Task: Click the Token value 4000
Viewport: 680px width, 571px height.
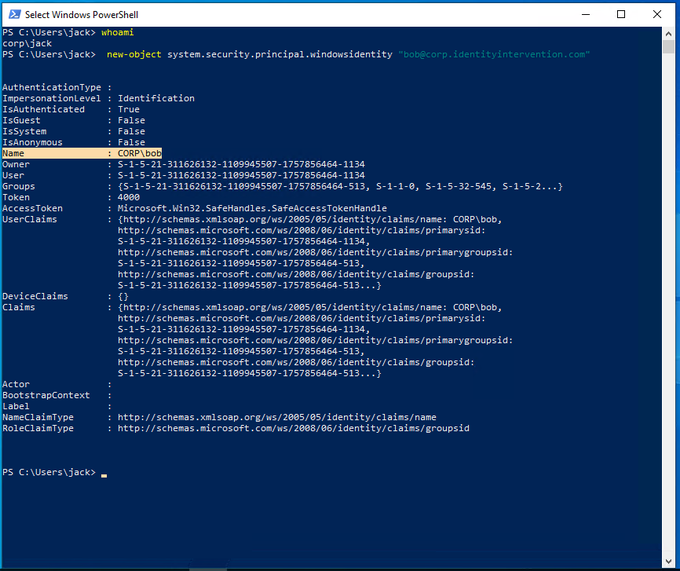Action: [x=128, y=197]
